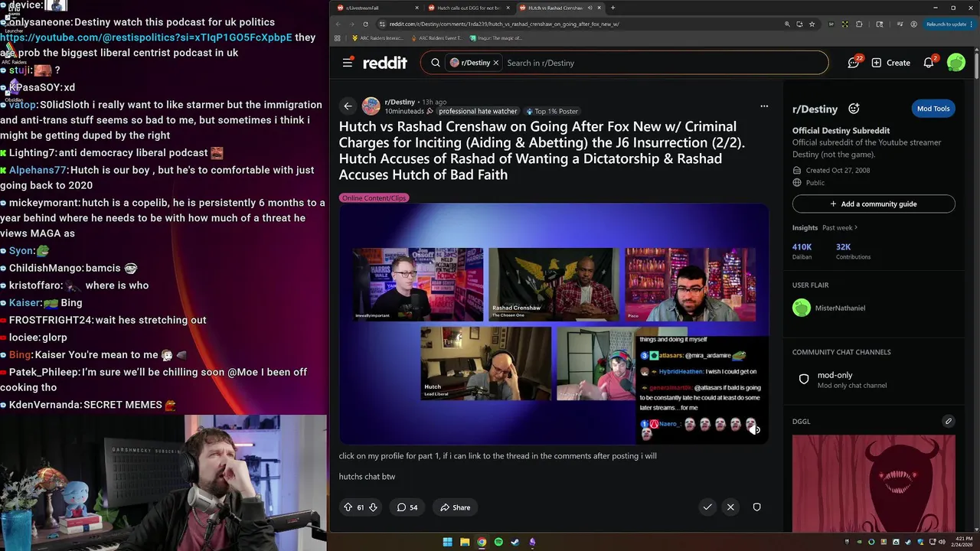
Task: Open the post's three-dot options menu
Action: (x=764, y=106)
